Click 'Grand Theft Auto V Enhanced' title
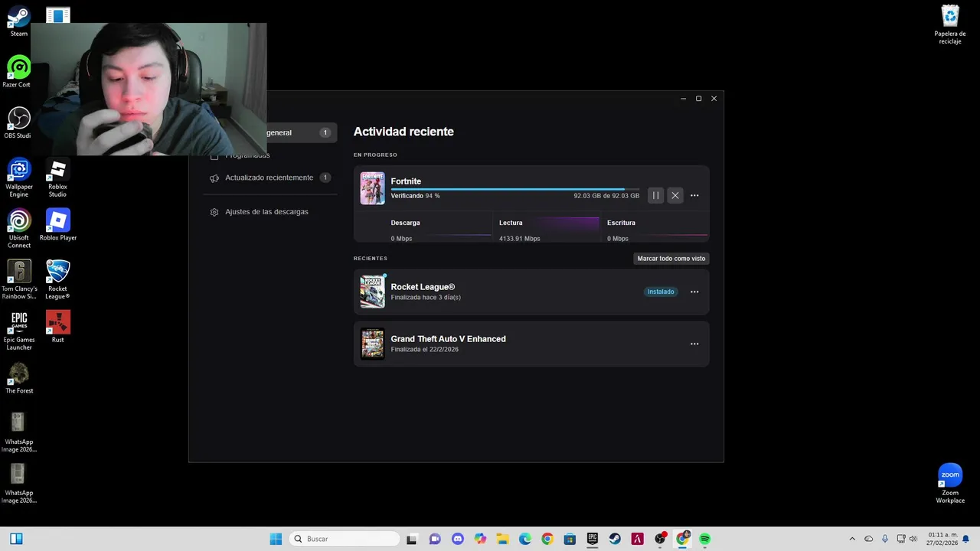Viewport: 980px width, 551px height. (x=448, y=339)
